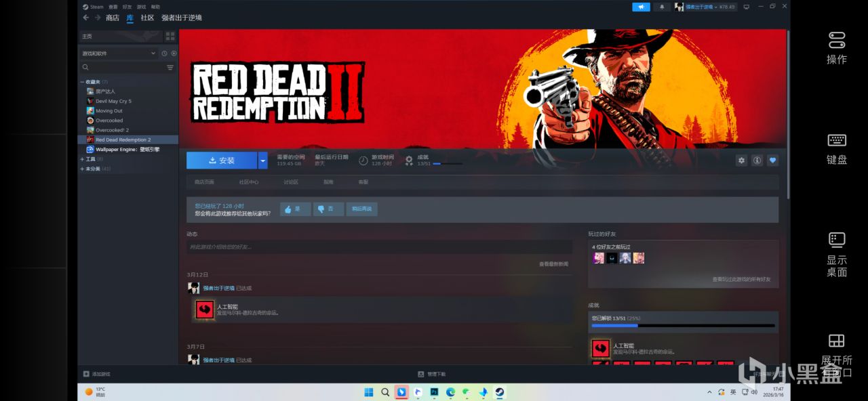The image size is (868, 401).
Task: Click the 添加游戏 plus icon
Action: 86,374
